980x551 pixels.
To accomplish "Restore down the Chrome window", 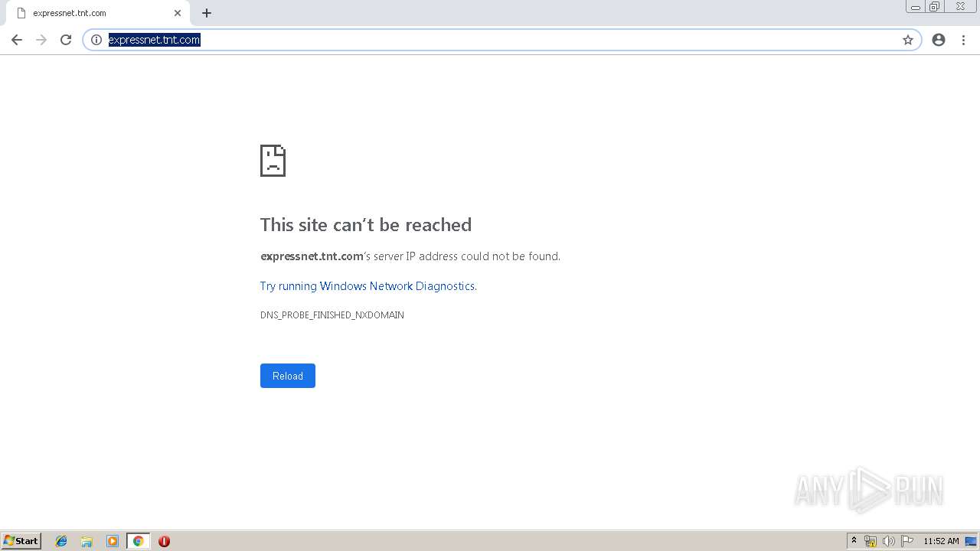I will pos(935,7).
